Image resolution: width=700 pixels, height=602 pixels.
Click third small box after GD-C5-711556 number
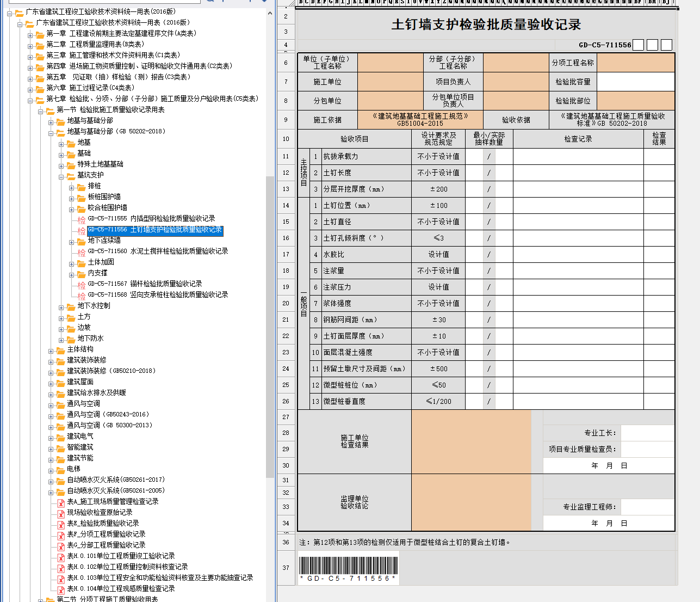(666, 45)
